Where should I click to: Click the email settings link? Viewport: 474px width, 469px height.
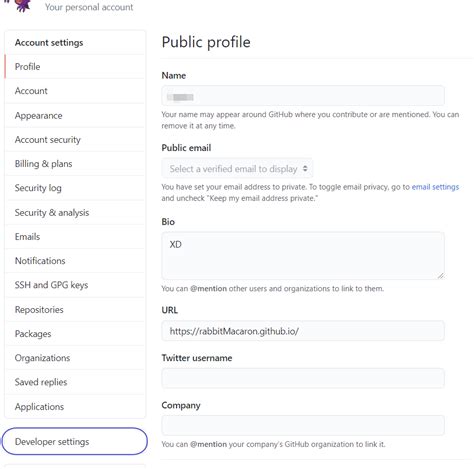(435, 187)
